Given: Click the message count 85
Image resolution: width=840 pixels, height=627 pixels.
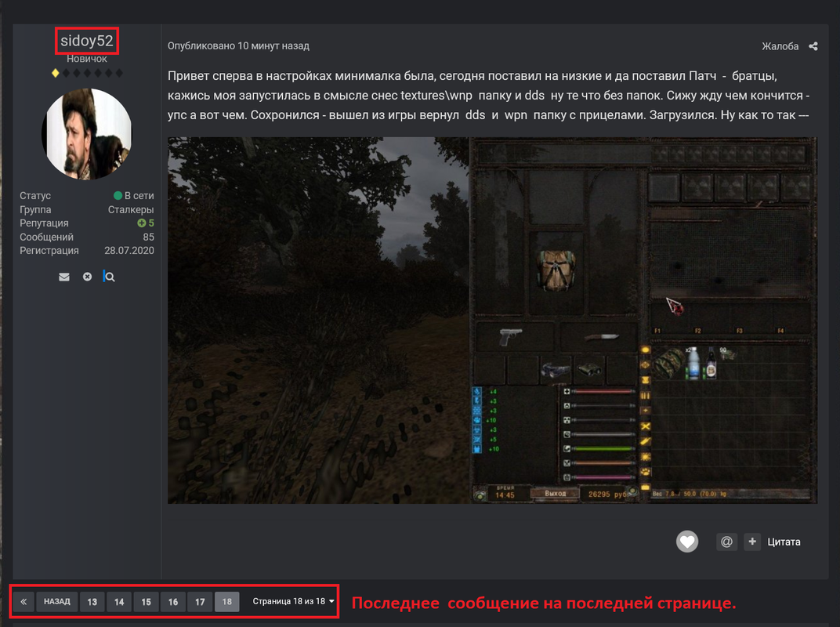Looking at the screenshot, I should pos(148,237).
